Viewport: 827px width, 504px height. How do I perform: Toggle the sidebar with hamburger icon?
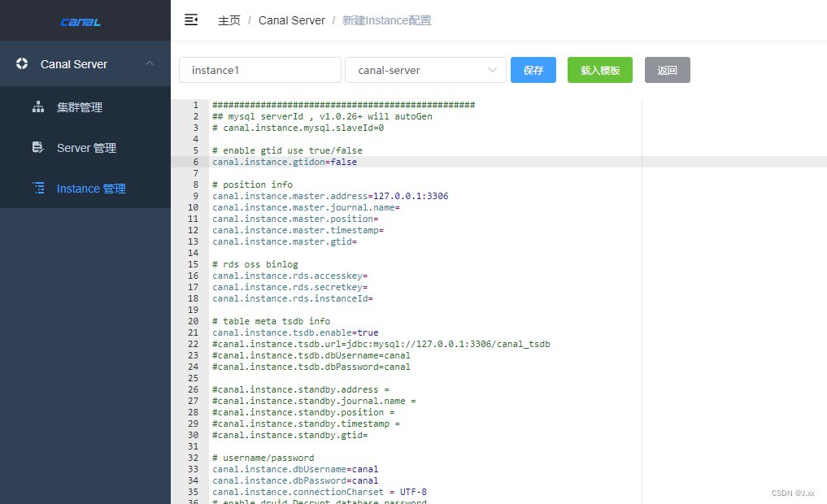click(191, 20)
